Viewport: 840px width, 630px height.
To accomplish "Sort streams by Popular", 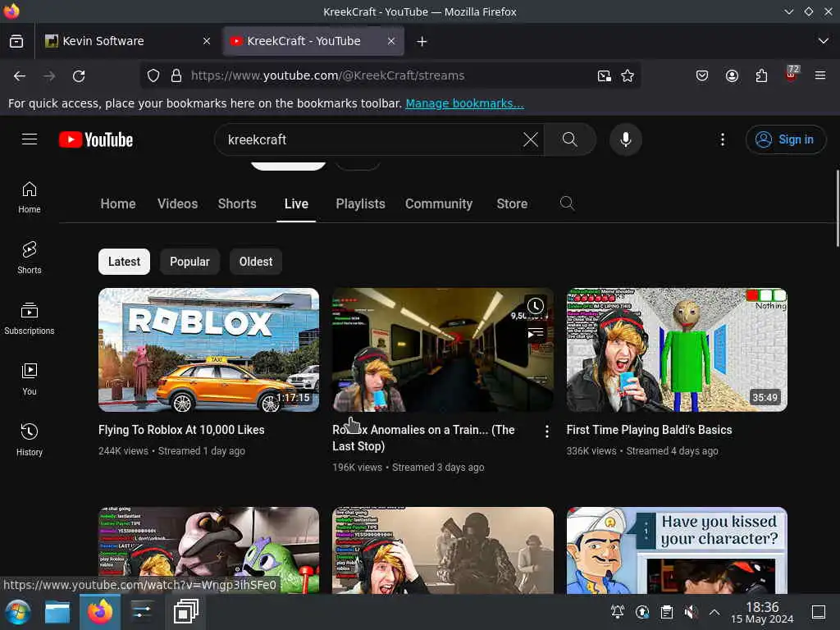I will tap(189, 262).
